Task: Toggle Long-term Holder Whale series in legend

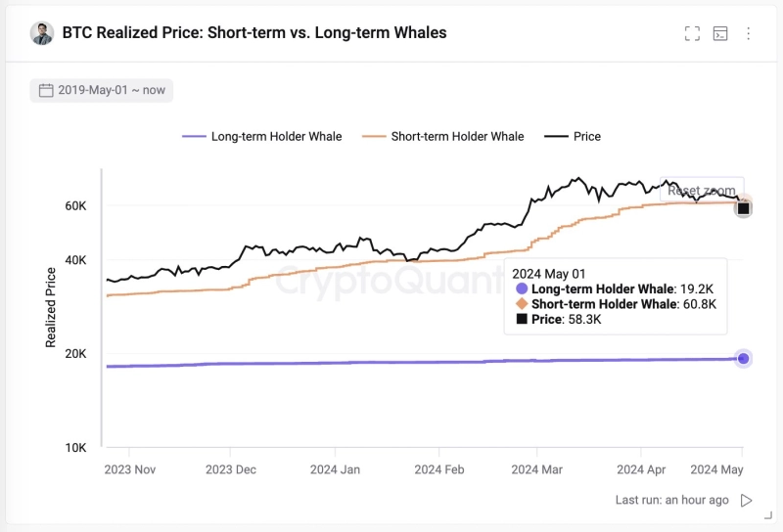Action: click(262, 137)
